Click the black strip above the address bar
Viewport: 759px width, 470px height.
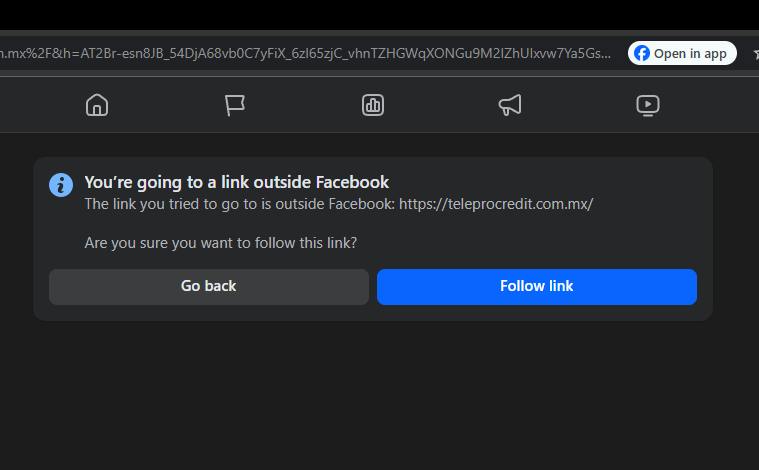tap(380, 15)
